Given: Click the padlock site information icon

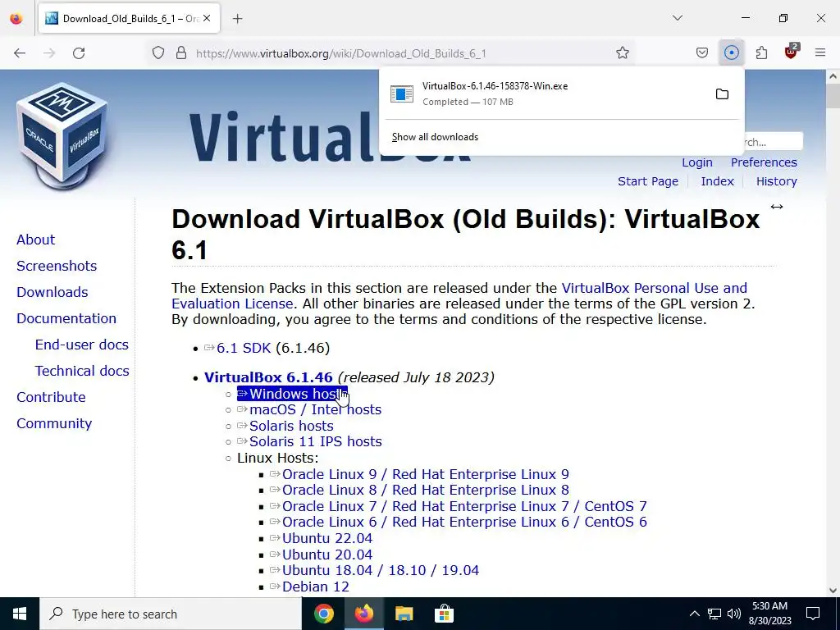Looking at the screenshot, I should [x=181, y=53].
